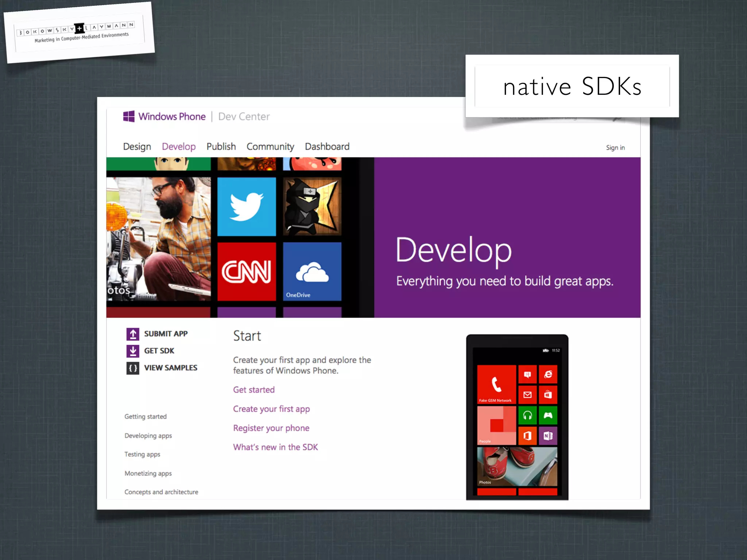747x560 pixels.
Task: Open the Windows Phone home link
Action: pos(172,117)
